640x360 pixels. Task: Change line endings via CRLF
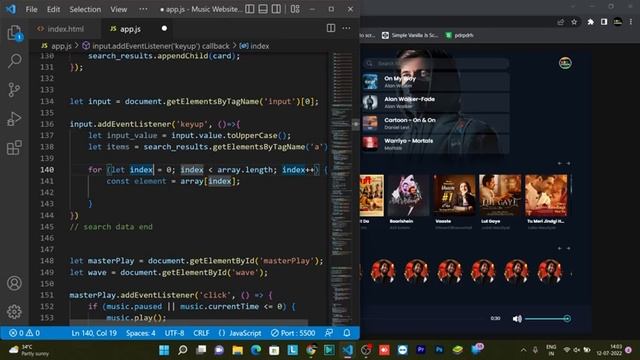coord(201,333)
